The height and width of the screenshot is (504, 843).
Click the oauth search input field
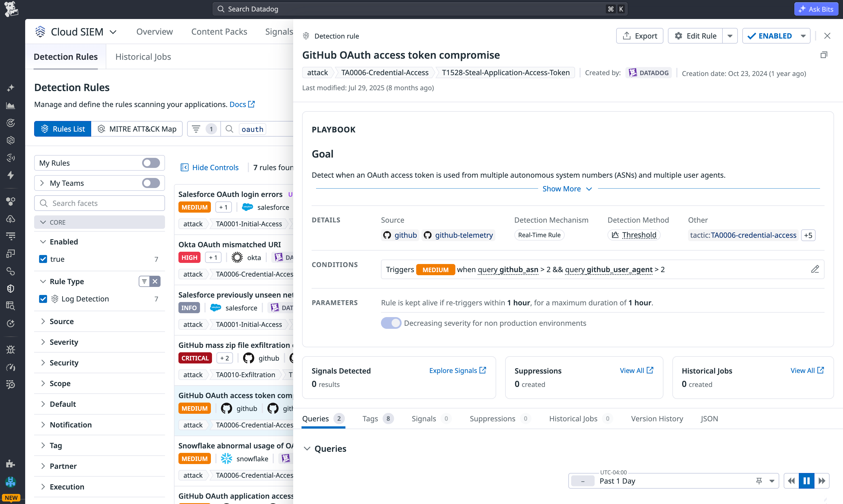(252, 129)
